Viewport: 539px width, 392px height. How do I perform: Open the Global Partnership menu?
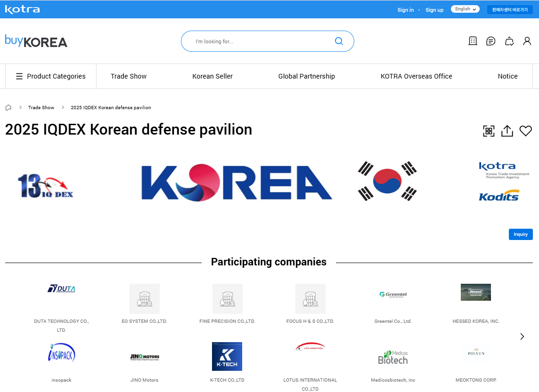click(307, 76)
